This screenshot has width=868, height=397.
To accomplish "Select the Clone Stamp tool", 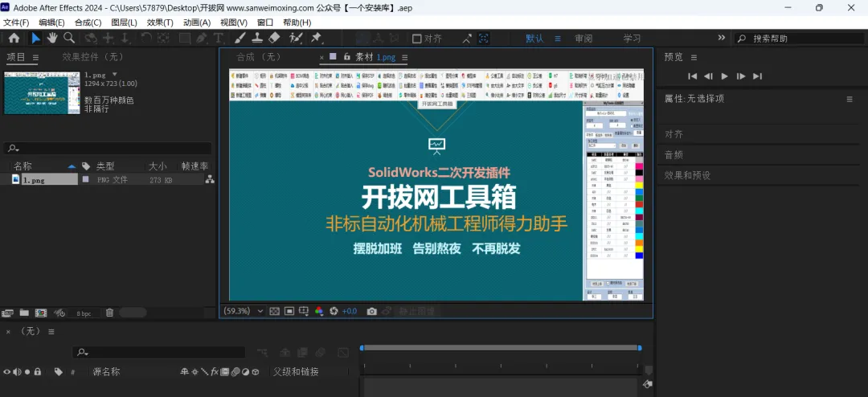I will point(257,39).
